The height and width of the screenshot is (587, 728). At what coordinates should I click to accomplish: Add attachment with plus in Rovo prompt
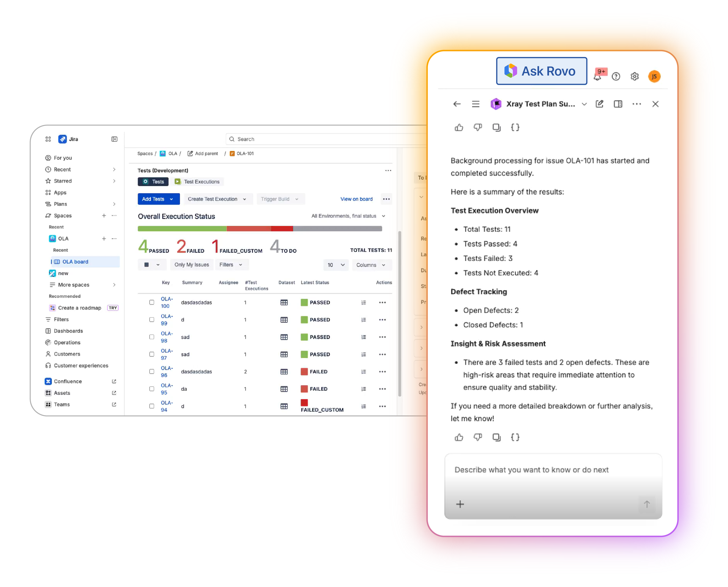(460, 504)
